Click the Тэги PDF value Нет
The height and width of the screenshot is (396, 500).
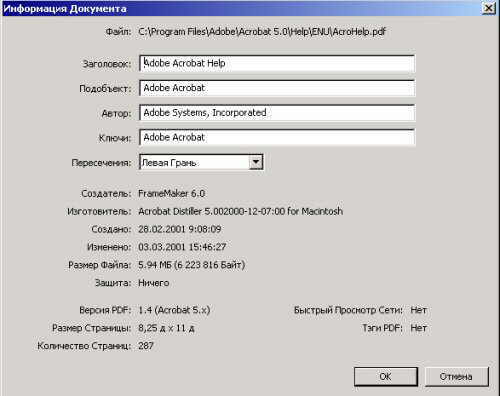(419, 328)
